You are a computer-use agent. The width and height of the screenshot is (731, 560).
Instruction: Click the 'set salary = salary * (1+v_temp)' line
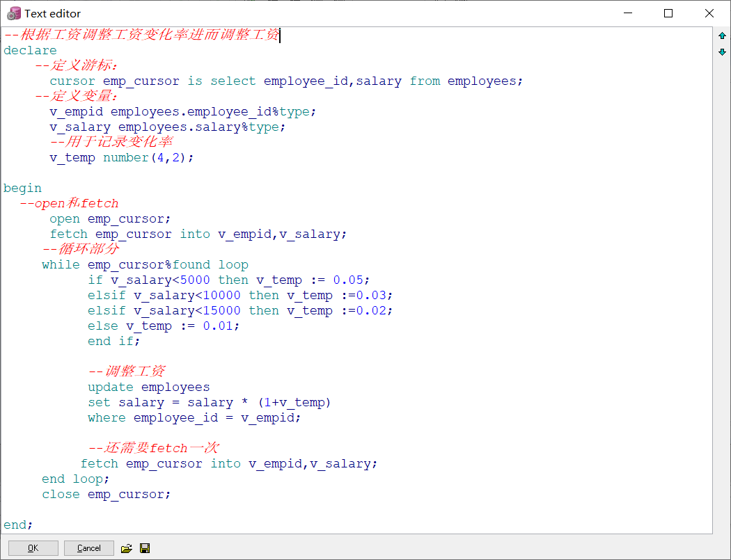(x=210, y=403)
